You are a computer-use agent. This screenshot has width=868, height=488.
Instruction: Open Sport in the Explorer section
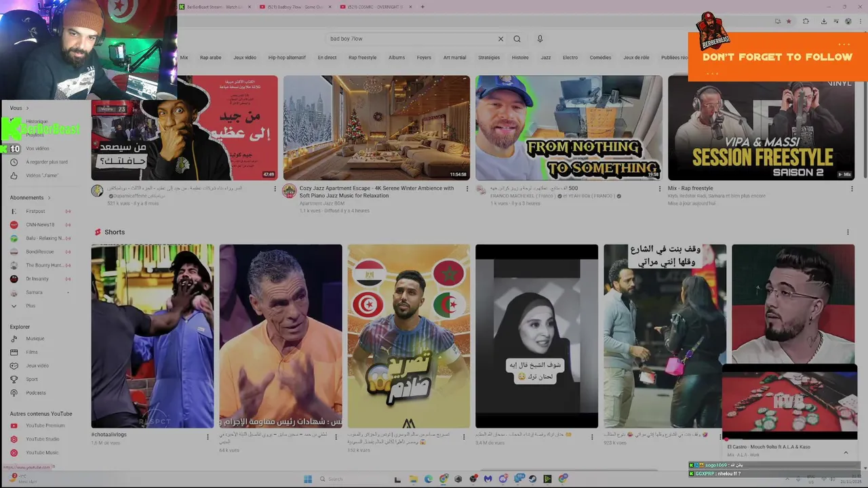coord(32,380)
